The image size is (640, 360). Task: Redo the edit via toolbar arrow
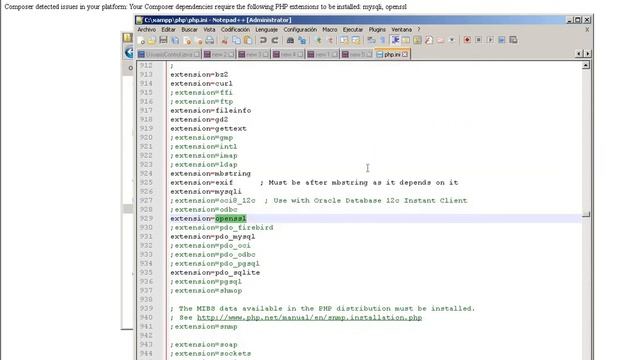(x=275, y=40)
